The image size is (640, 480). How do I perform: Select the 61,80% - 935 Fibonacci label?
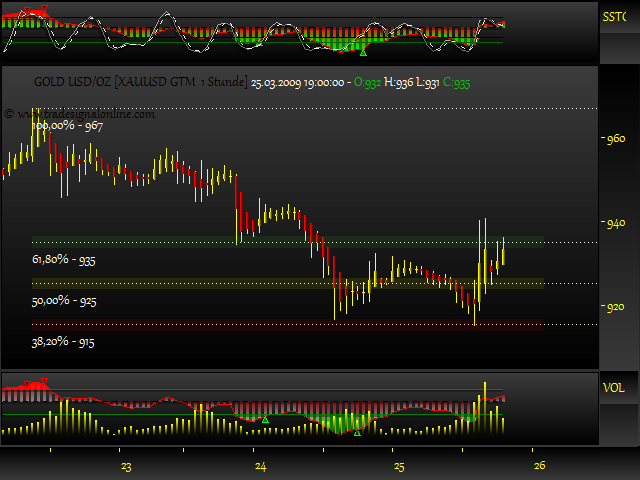click(x=64, y=260)
